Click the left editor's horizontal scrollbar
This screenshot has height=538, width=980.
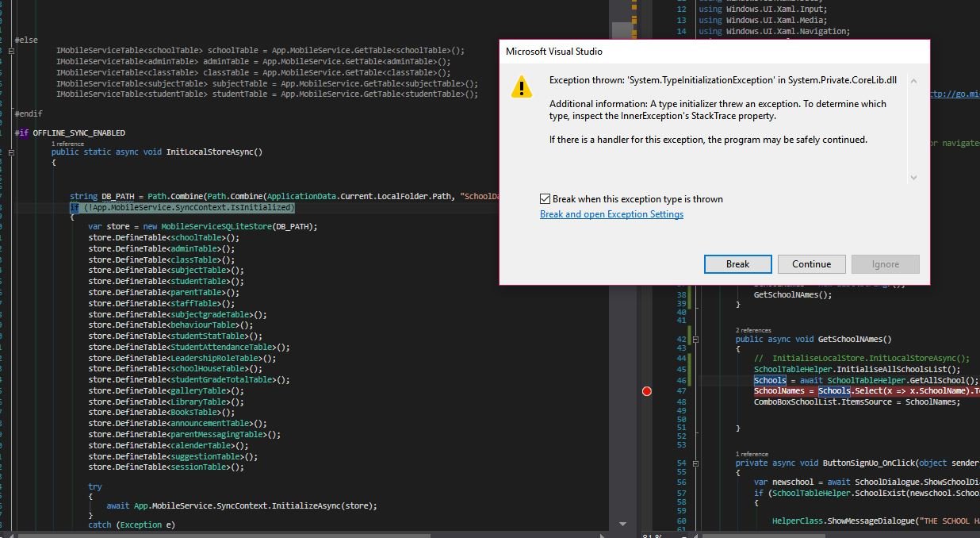tap(238, 535)
